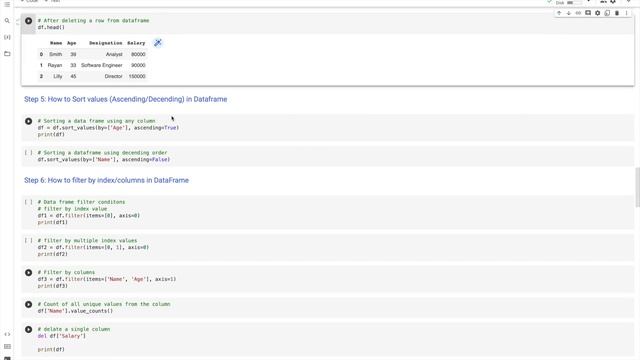Click the comment 'delete a single column'
This screenshot has width=640, height=360.
(73, 329)
